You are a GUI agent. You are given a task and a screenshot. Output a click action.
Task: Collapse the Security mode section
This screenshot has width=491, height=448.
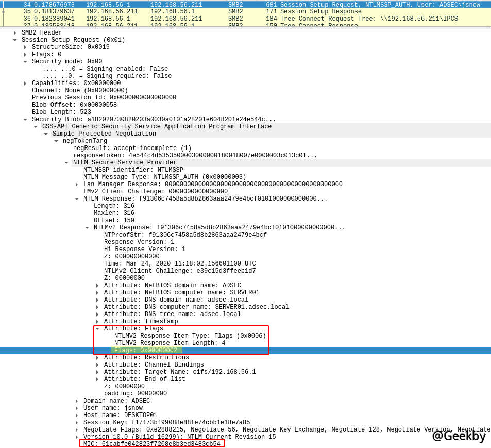pos(25,61)
